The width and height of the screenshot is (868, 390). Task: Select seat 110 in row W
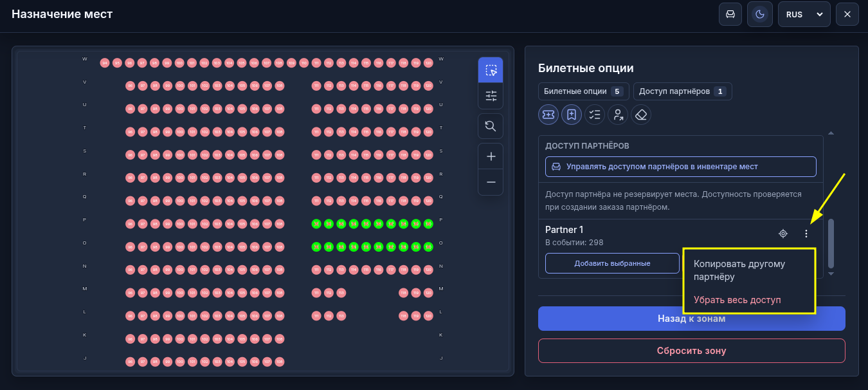pyautogui.click(x=303, y=63)
